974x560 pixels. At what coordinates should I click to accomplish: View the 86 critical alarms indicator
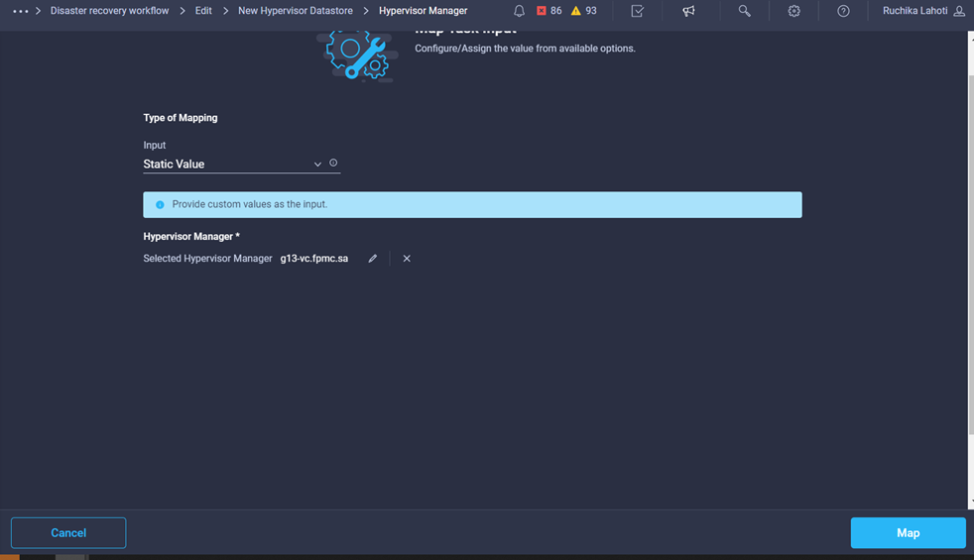pos(549,11)
